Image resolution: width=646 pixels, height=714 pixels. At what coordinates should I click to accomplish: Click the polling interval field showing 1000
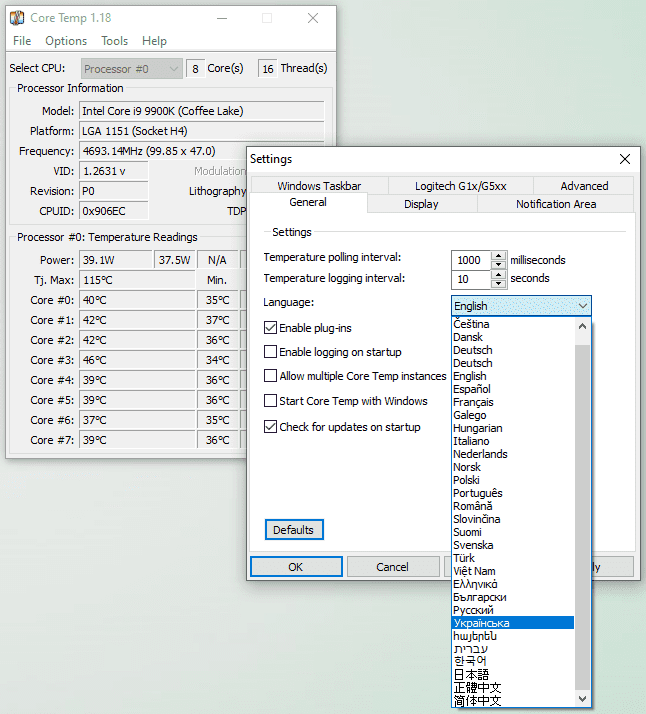pyautogui.click(x=471, y=260)
